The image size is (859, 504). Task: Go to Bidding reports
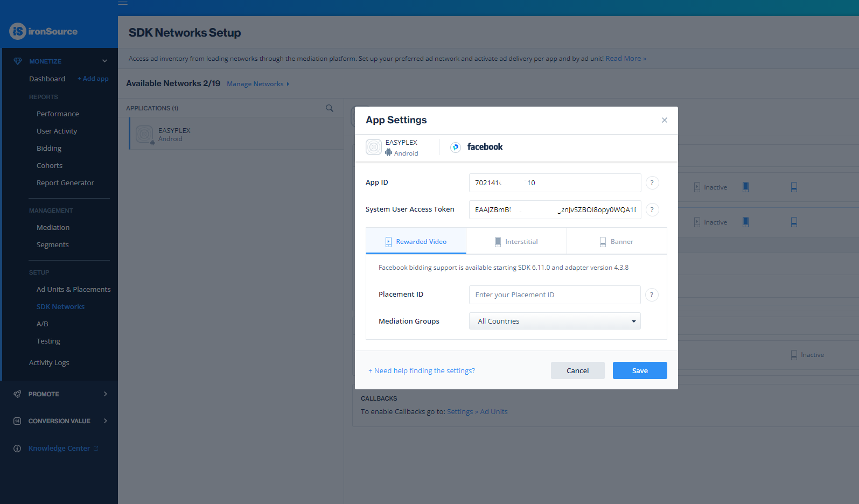click(x=49, y=148)
